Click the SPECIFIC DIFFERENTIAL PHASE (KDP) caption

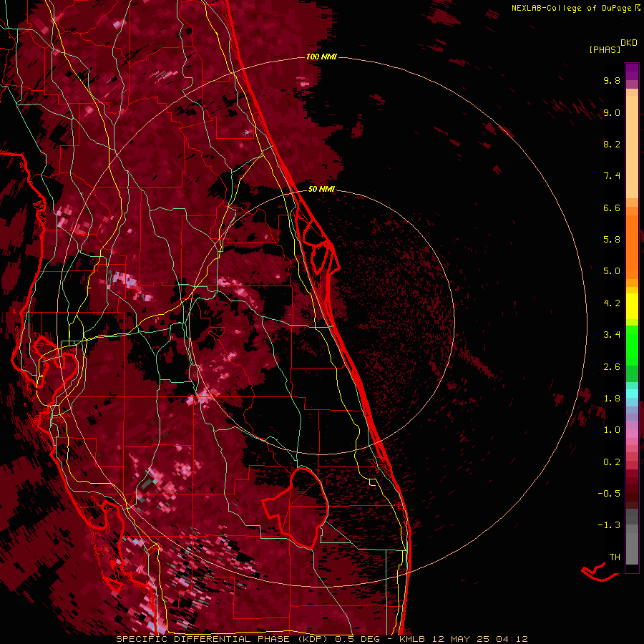click(223, 639)
